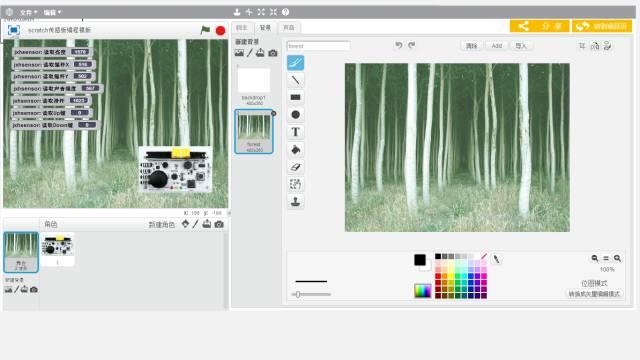Open the 编辑 (Edit) menu

coord(52,12)
